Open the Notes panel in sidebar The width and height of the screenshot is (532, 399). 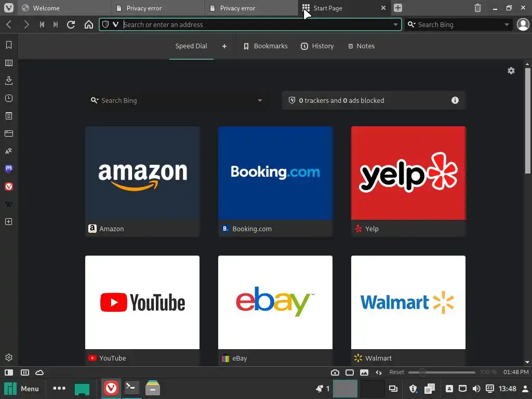point(9,116)
